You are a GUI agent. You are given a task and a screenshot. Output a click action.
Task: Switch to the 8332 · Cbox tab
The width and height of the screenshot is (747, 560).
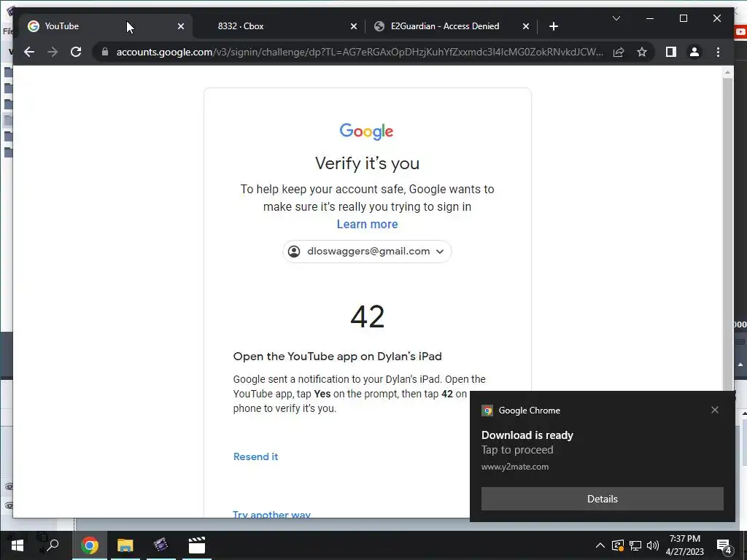tap(278, 26)
